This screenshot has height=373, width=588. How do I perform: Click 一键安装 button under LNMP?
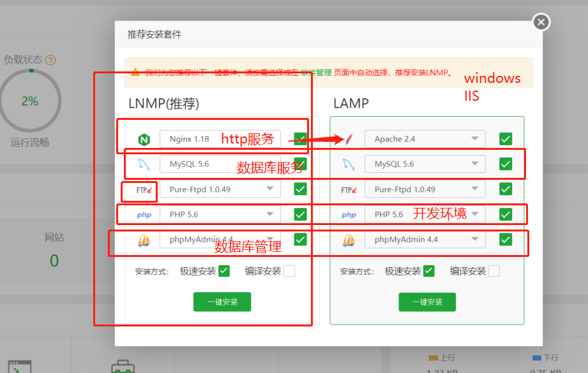(222, 302)
